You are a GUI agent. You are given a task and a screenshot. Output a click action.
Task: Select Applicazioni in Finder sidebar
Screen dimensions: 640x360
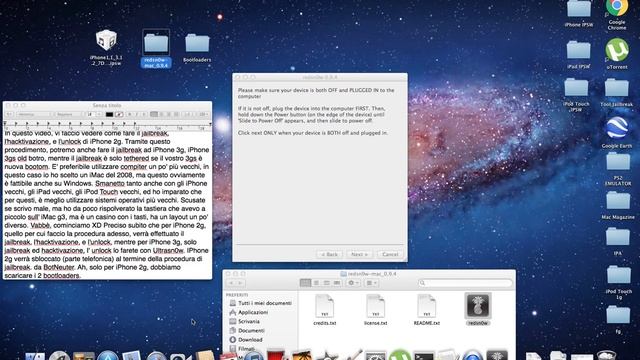point(249,312)
